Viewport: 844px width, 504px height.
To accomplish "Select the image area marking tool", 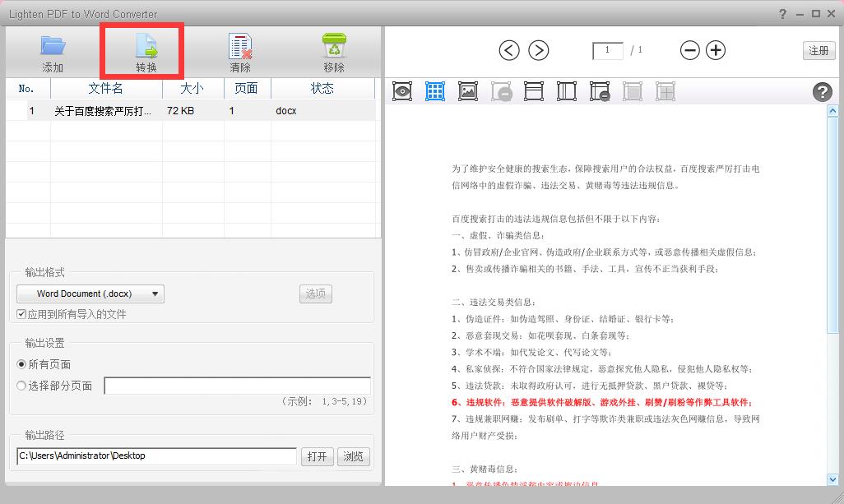I will 468,91.
